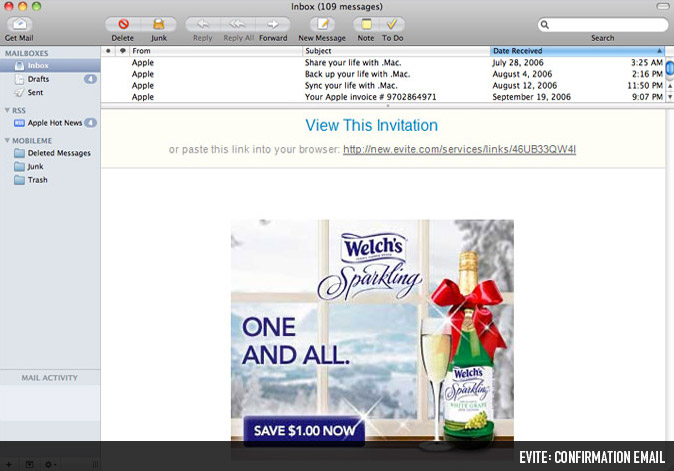Click the Reply All icon
Viewport: 674px width, 471px height.
[x=238, y=24]
